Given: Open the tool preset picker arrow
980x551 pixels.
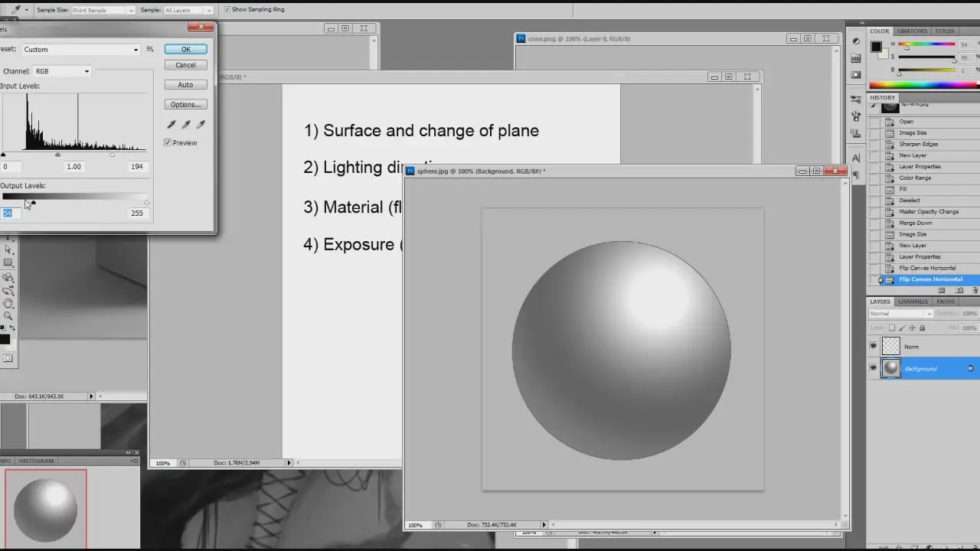Looking at the screenshot, I should [x=26, y=10].
